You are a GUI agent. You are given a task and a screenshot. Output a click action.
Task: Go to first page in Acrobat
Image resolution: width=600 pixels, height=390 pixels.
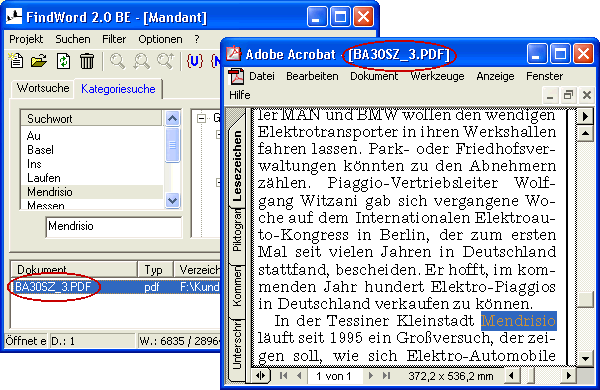[x=284, y=376]
